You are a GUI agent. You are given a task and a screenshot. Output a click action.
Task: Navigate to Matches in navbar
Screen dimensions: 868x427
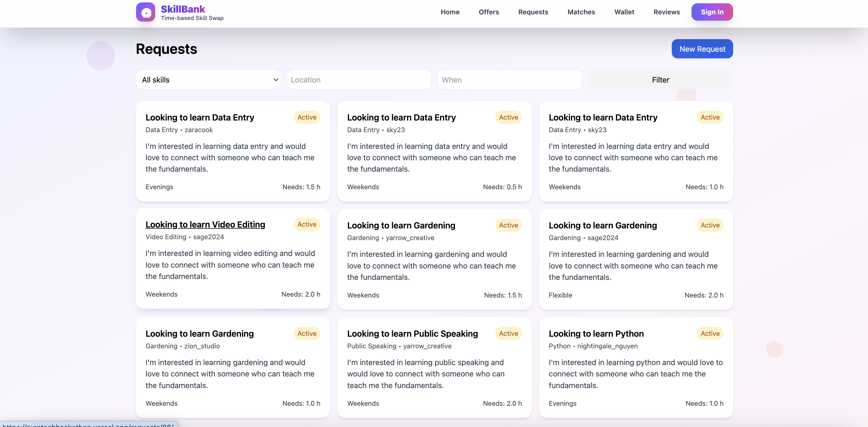pos(581,12)
